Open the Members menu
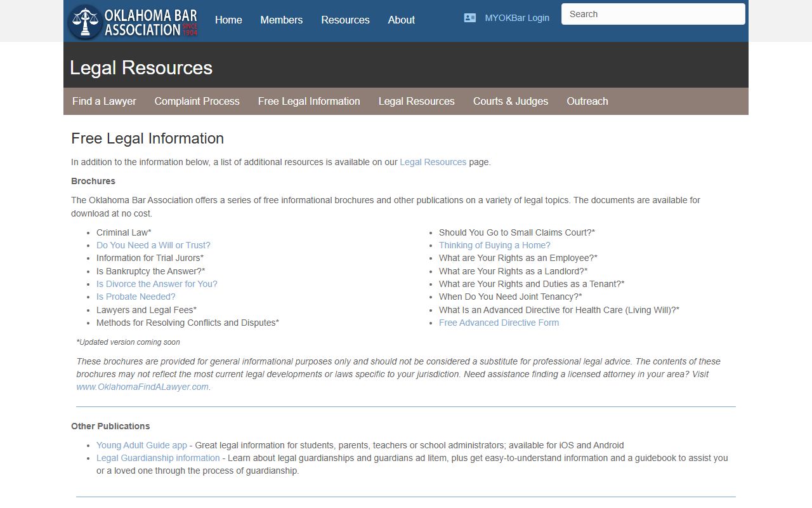 282,20
